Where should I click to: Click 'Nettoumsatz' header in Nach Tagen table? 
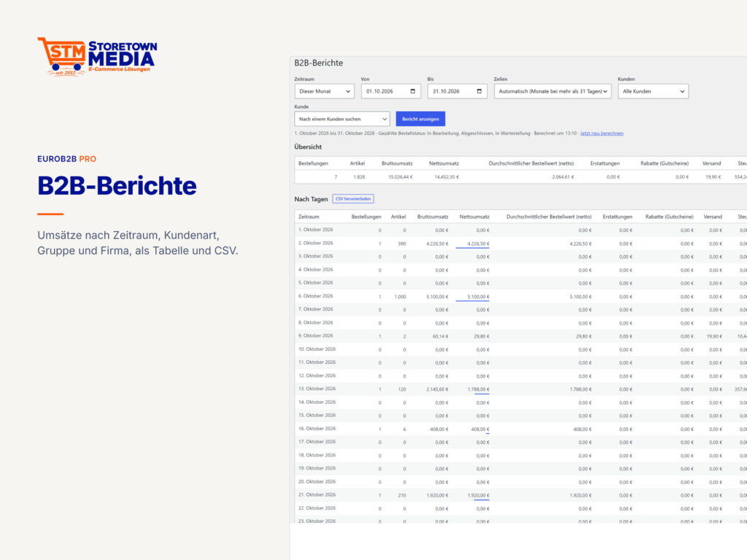pyautogui.click(x=474, y=217)
